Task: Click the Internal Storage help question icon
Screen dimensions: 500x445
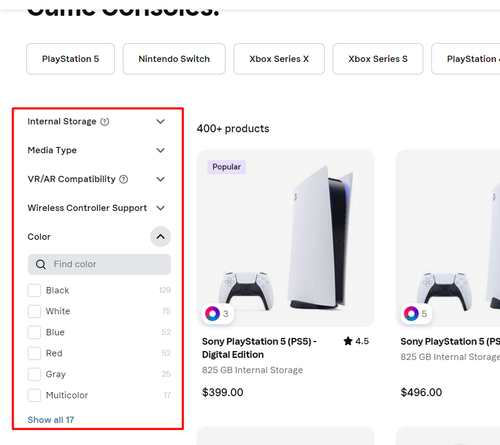Action: pos(105,122)
